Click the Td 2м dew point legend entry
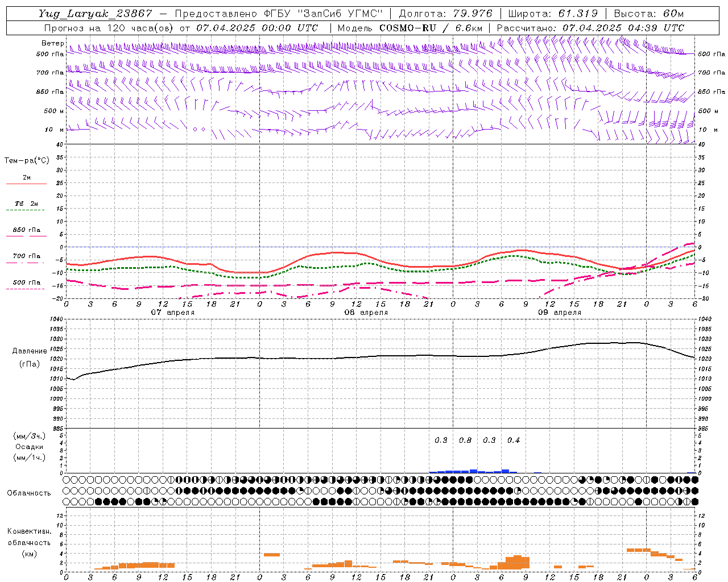Image resolution: width=728 pixels, height=582 pixels. (26, 203)
